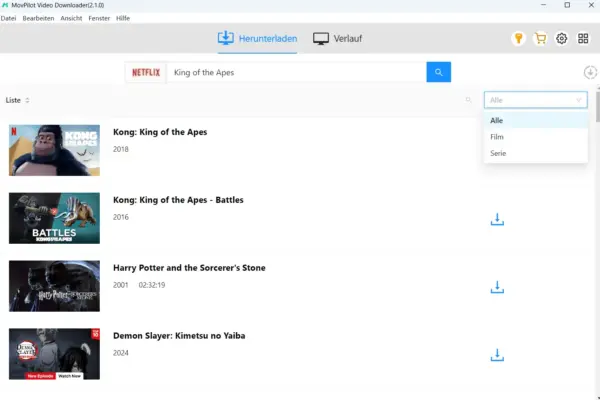The width and height of the screenshot is (600, 400).
Task: Click the four-squares grid icon
Action: point(583,38)
